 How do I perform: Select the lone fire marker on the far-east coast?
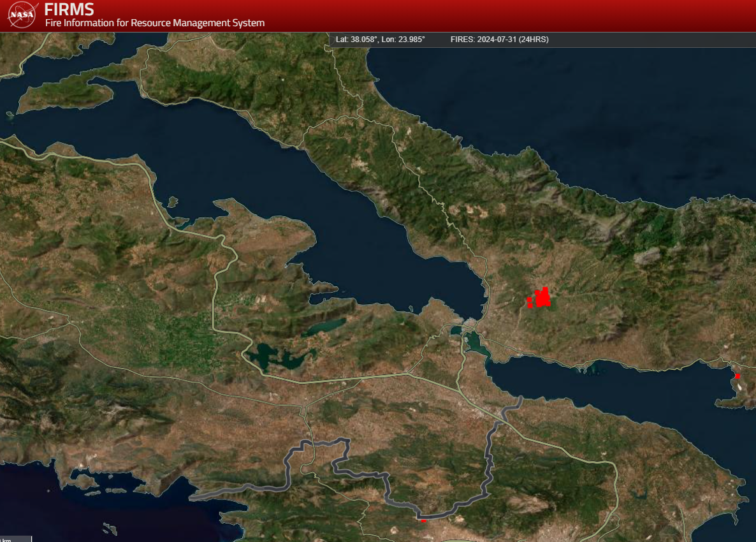[x=738, y=376]
